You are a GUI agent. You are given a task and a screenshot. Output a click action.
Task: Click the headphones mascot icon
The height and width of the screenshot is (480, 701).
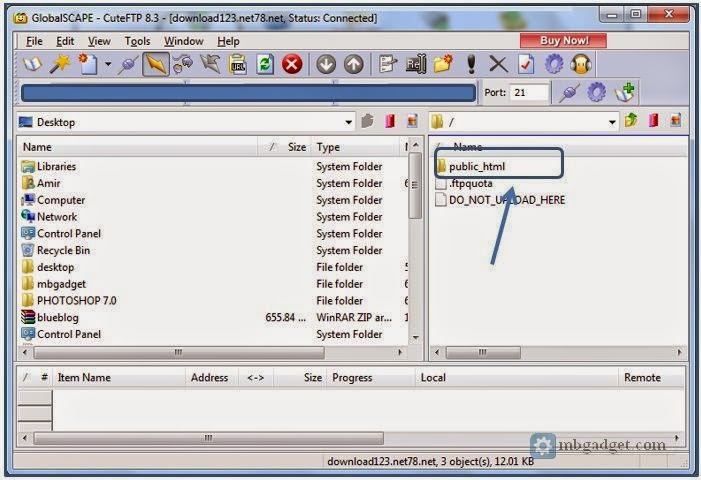click(x=581, y=64)
